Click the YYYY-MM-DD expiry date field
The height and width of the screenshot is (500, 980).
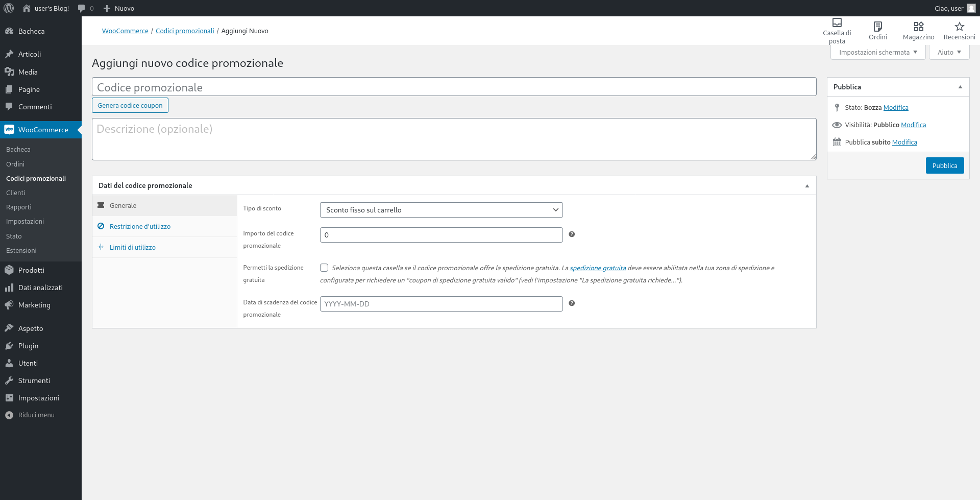tap(442, 304)
